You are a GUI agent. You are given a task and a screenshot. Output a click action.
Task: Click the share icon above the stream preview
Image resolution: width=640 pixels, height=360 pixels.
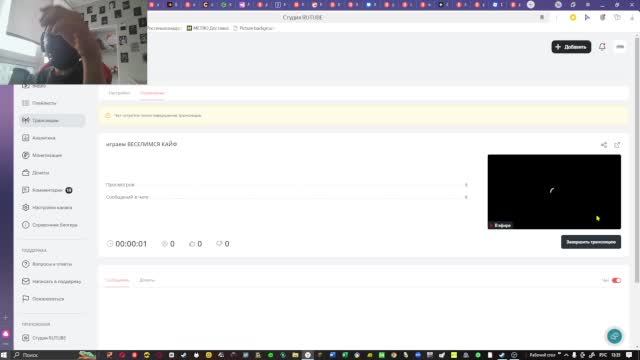[604, 145]
